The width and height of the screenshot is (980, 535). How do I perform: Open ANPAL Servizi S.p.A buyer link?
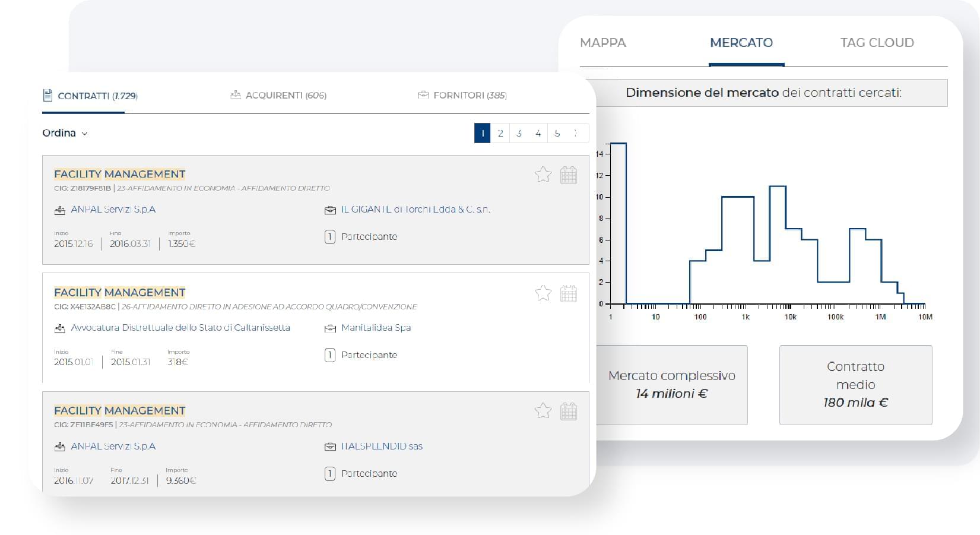tap(113, 210)
